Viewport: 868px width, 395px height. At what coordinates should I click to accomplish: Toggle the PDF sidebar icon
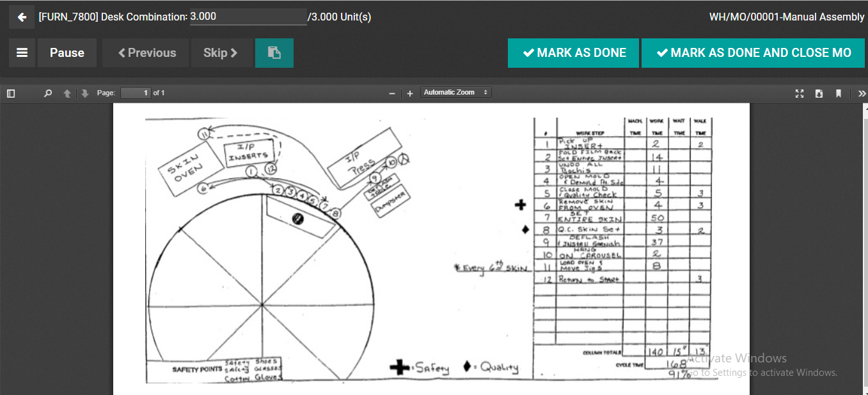pos(11,93)
